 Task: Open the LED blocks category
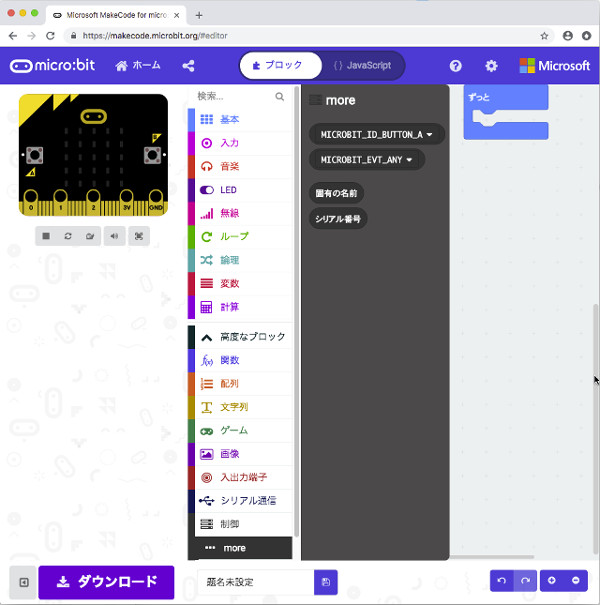coord(241,190)
